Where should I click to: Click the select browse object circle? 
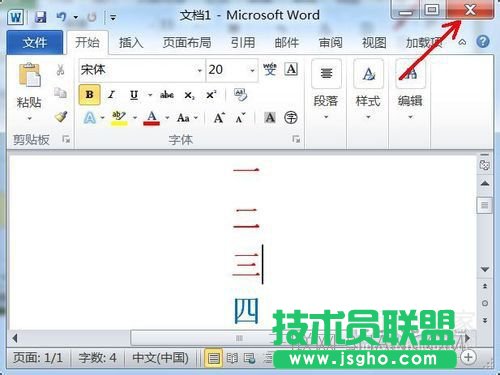tap(485, 303)
